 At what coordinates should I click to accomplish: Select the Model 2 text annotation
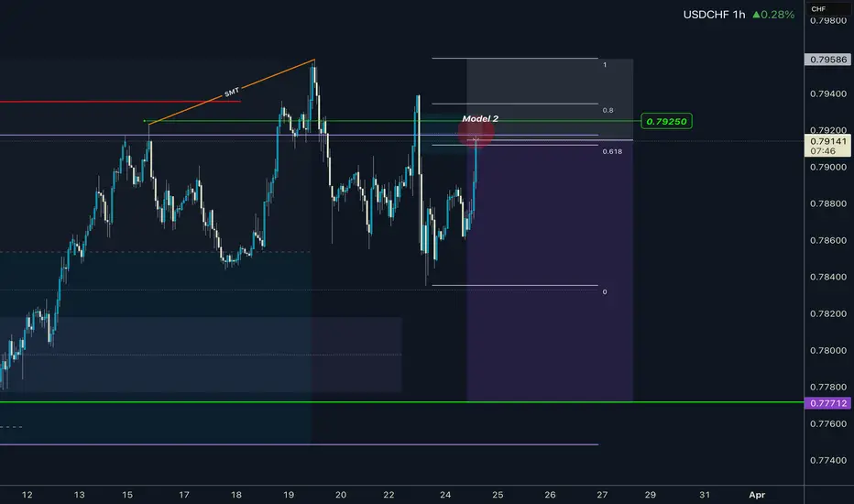point(480,118)
